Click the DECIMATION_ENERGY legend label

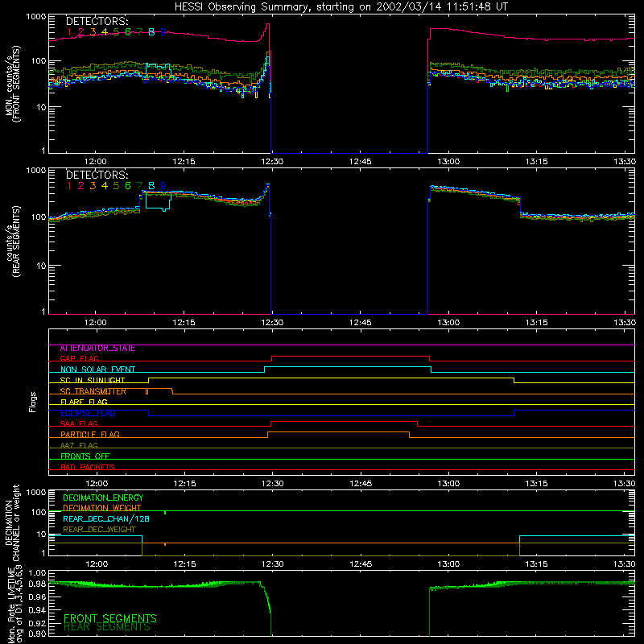103,497
